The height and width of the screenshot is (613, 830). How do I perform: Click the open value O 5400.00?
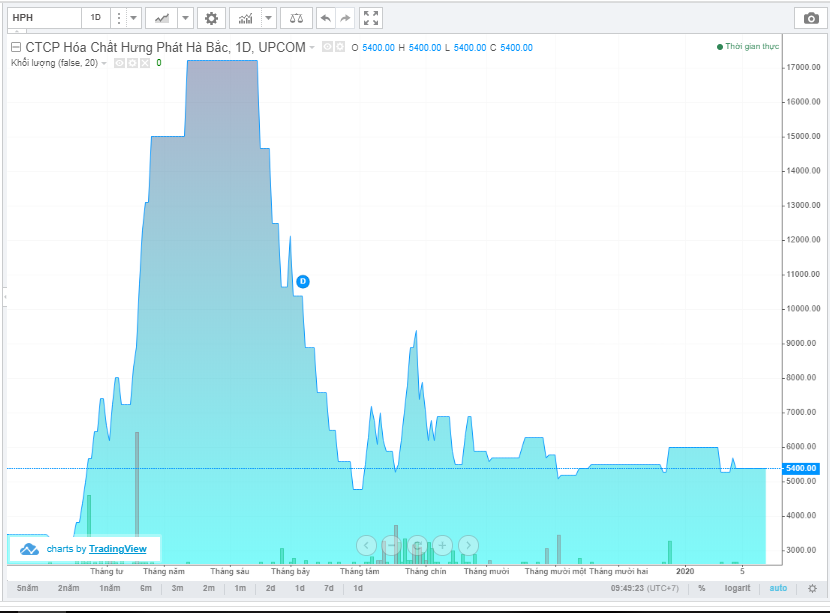(x=373, y=48)
